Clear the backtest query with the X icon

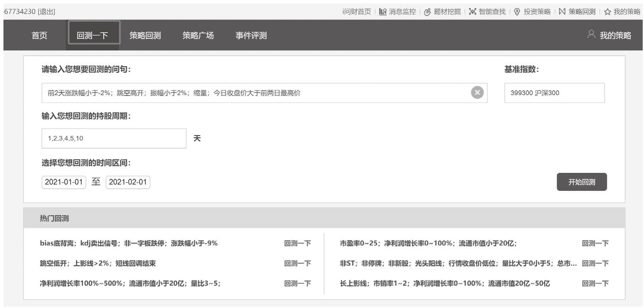pos(477,93)
